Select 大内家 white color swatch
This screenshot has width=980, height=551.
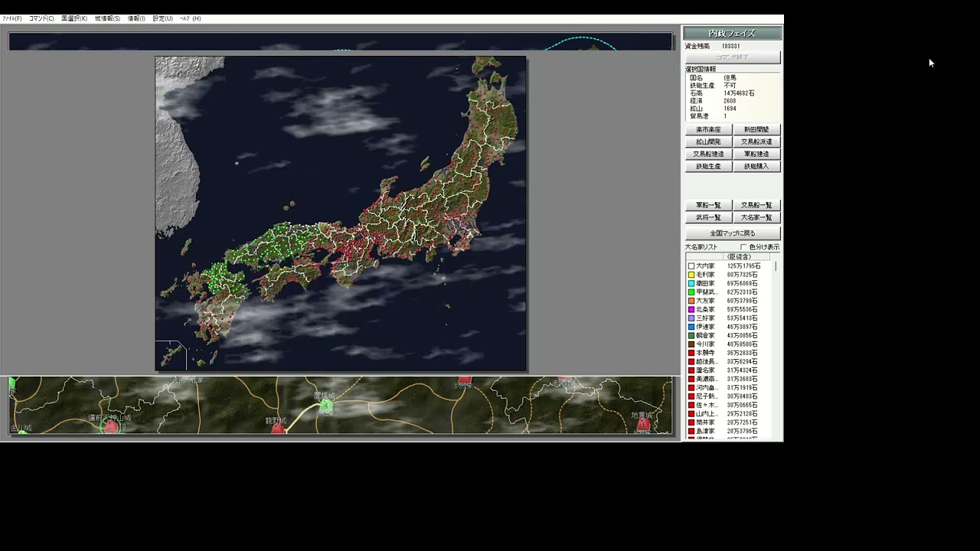(691, 266)
